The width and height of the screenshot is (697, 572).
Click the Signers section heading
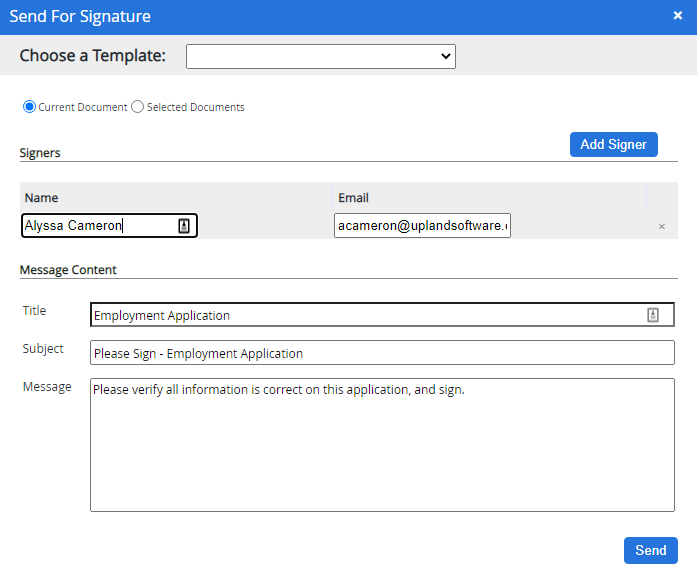coord(40,153)
